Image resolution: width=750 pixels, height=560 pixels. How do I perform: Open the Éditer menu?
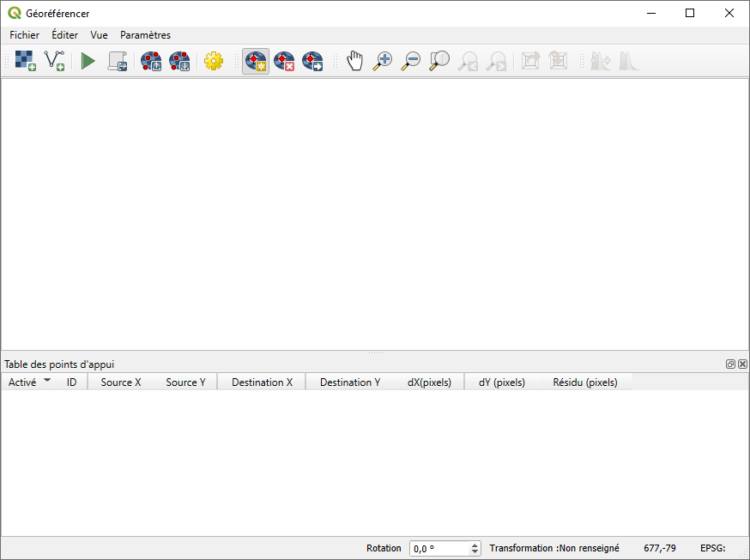[x=64, y=35]
